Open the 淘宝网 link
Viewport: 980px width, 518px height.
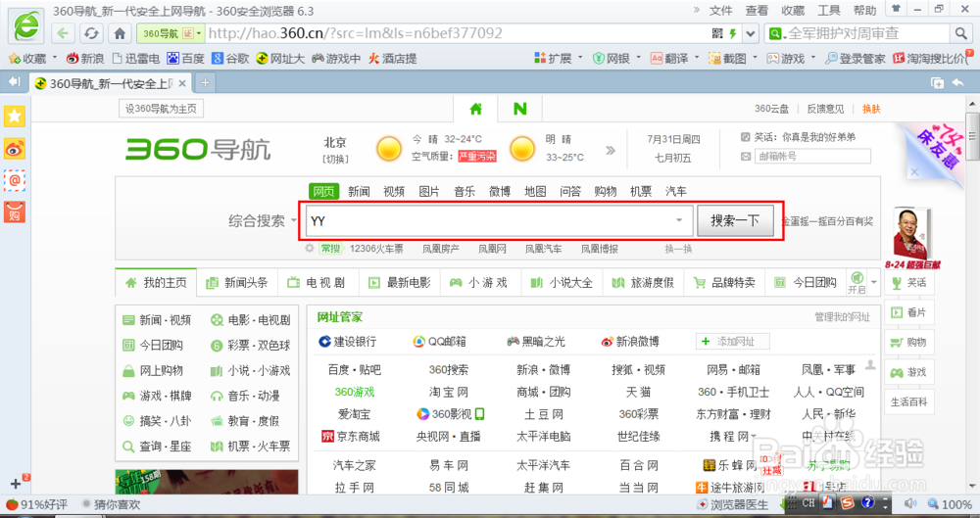tap(448, 393)
